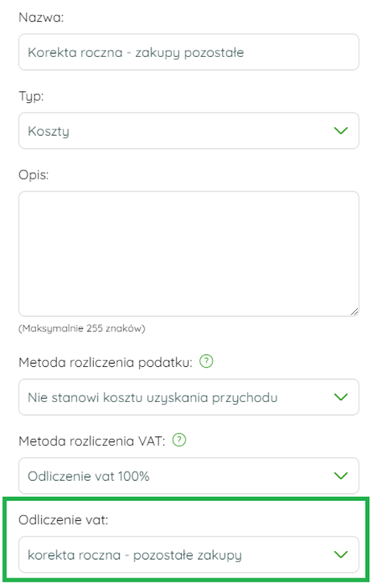377x588 pixels.
Task: Click the resize grip of the Opis textarea
Action: [354, 311]
